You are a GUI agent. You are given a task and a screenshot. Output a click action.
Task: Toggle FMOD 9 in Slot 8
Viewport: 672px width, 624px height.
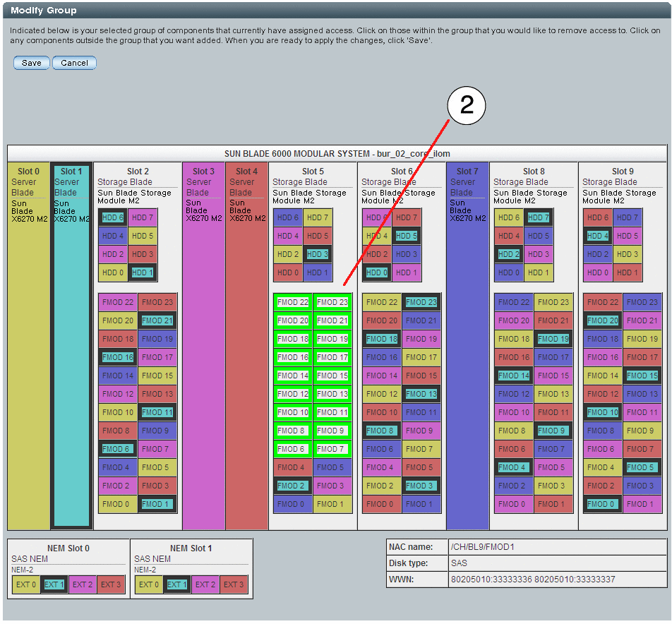[553, 431]
